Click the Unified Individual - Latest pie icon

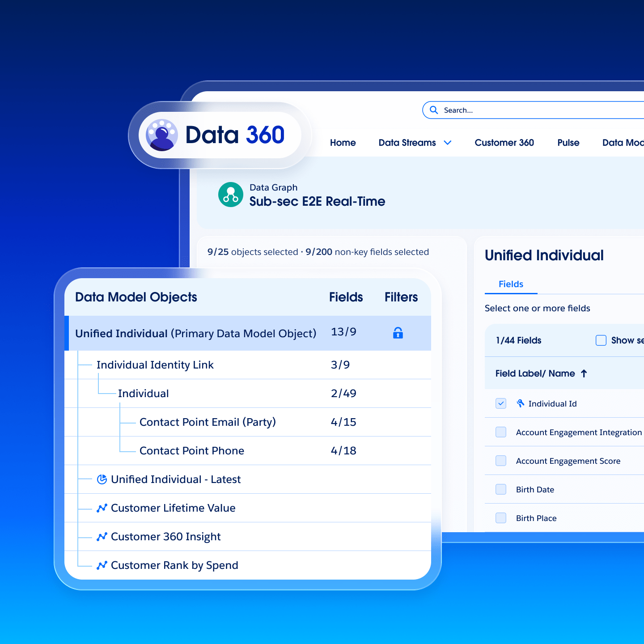coord(102,479)
